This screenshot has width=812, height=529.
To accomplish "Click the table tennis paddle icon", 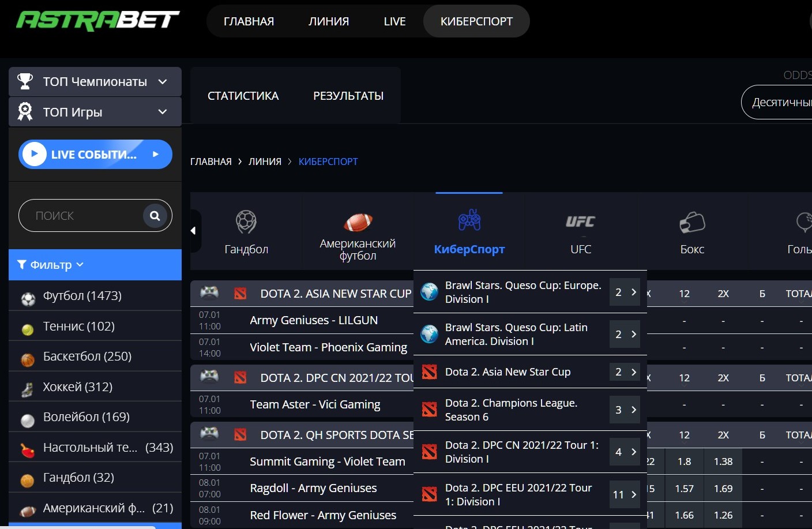I will pos(28,451).
